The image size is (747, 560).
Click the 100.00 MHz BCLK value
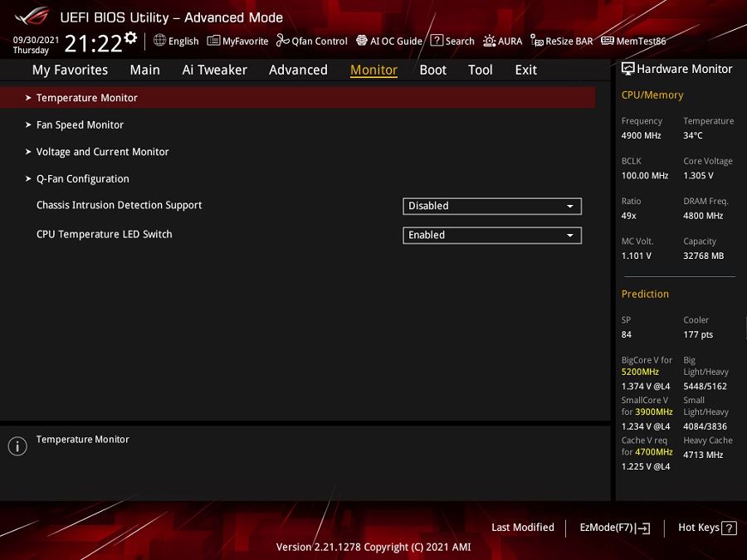coord(645,176)
